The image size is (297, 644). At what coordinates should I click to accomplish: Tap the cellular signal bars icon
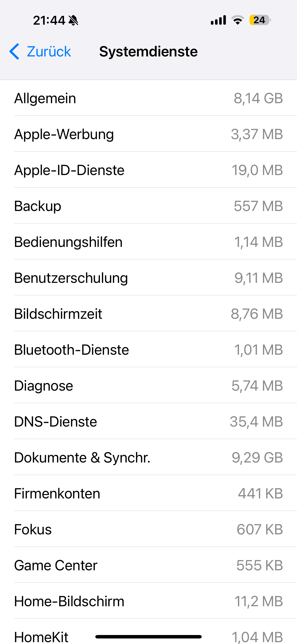pyautogui.click(x=218, y=20)
